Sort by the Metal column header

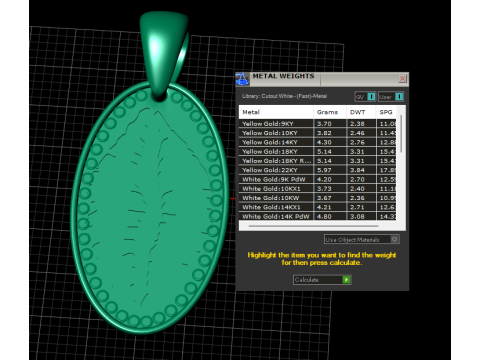(276, 112)
